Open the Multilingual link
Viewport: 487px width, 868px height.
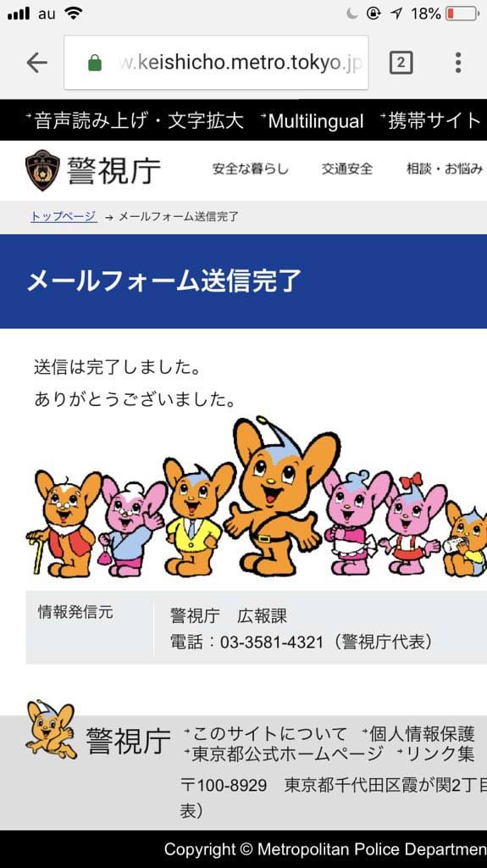coord(313,121)
